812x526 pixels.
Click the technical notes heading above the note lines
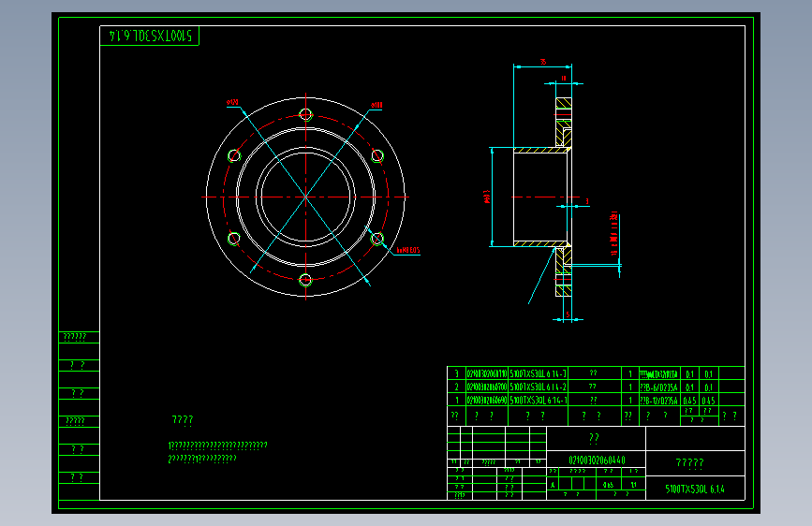tap(183, 420)
